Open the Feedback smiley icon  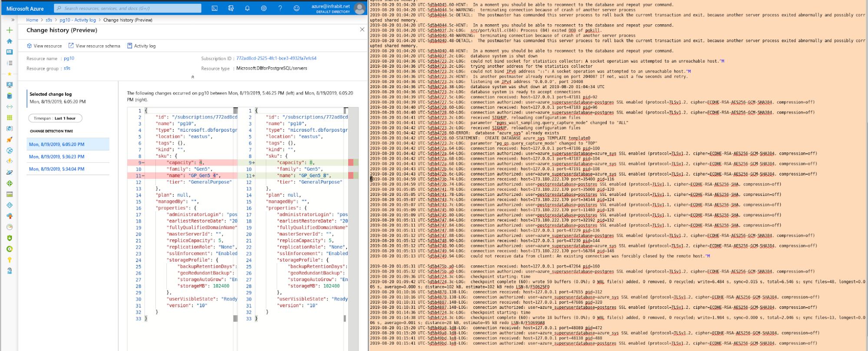click(297, 8)
